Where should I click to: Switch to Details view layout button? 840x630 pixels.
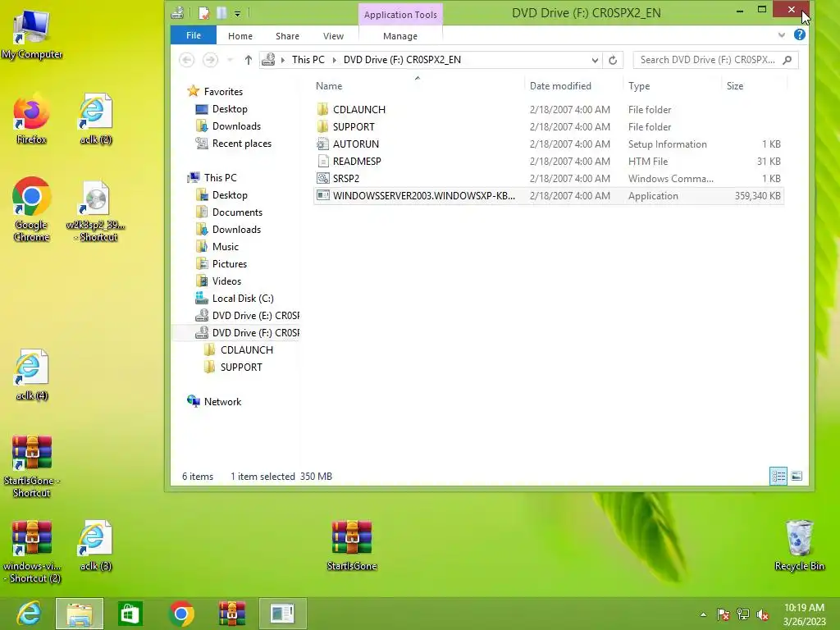[x=778, y=476]
